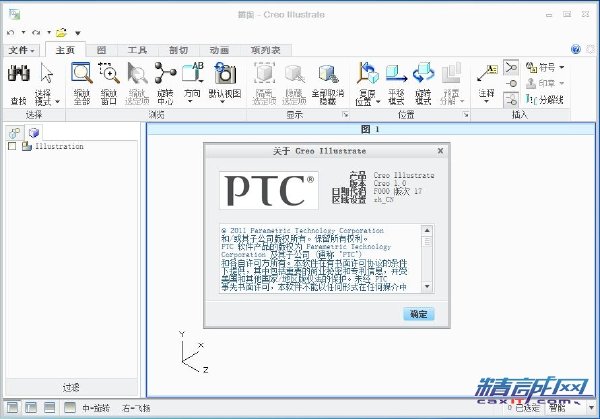
Task: Click the third status bar layout icon
Action: point(49,408)
